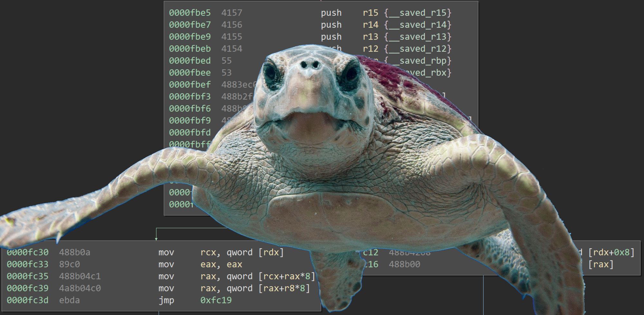Screen dimensions: 644x315
Task: Click opcode bytes 4157
Action: pos(232,13)
